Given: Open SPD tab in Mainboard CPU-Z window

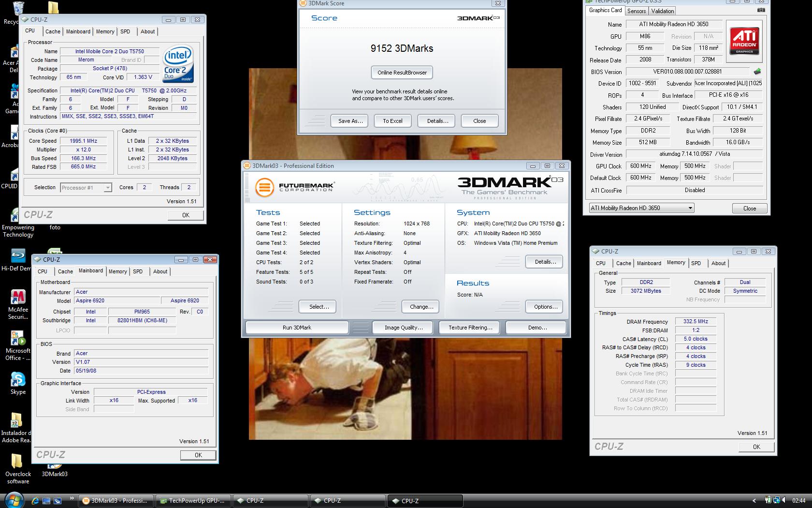Looking at the screenshot, I should click(x=138, y=271).
